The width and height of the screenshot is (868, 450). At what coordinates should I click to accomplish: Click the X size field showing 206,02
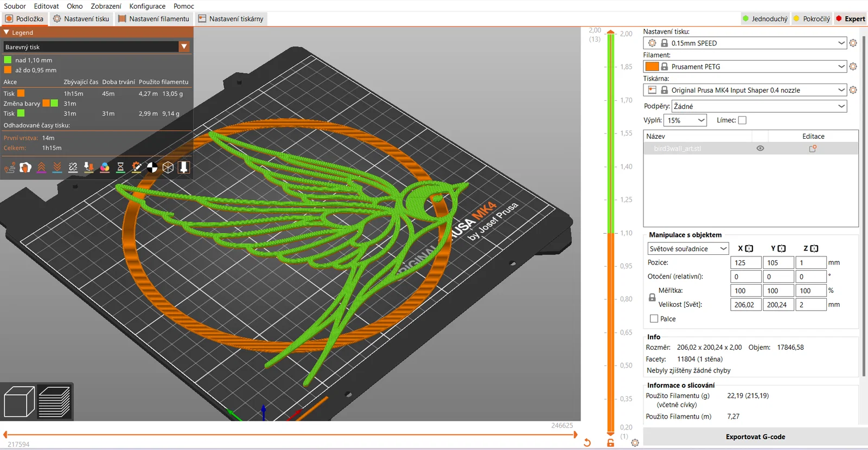point(746,305)
